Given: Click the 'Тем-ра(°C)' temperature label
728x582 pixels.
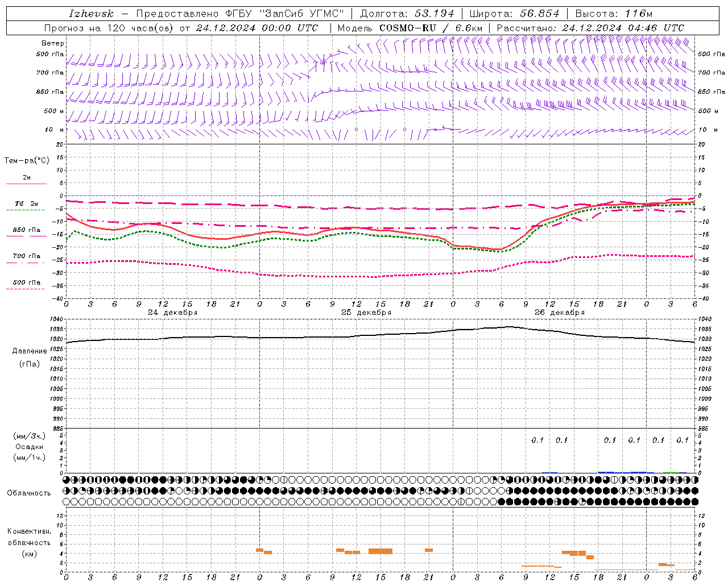Looking at the screenshot, I should tap(27, 161).
